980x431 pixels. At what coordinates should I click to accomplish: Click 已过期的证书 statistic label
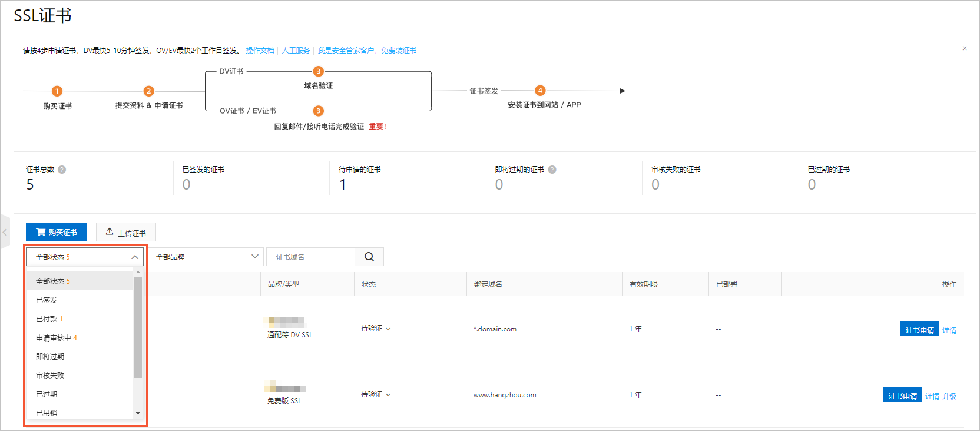coord(829,170)
